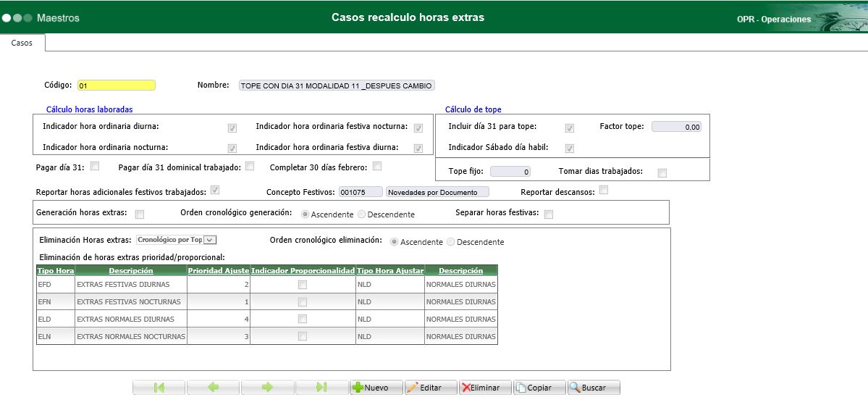Click the ELN tipo hora cell
Image resolution: width=868 pixels, height=413 pixels.
55,336
